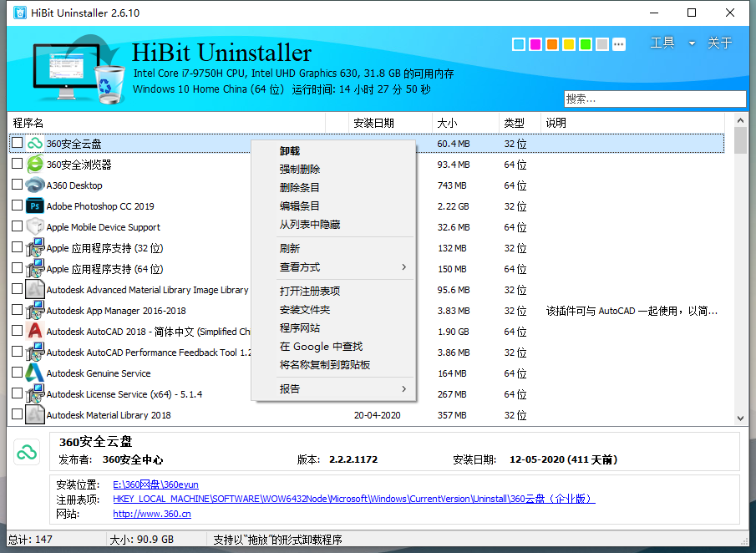This screenshot has width=756, height=553.
Task: Click the AutoCAD Performance Feedback Tool icon
Action: [35, 352]
